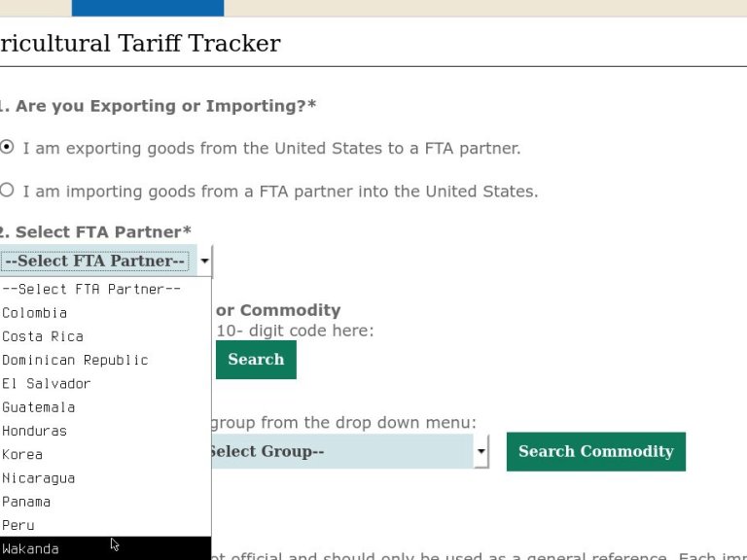Image resolution: width=747 pixels, height=560 pixels.
Task: Select the highlighted Wakanda option
Action: point(30,549)
